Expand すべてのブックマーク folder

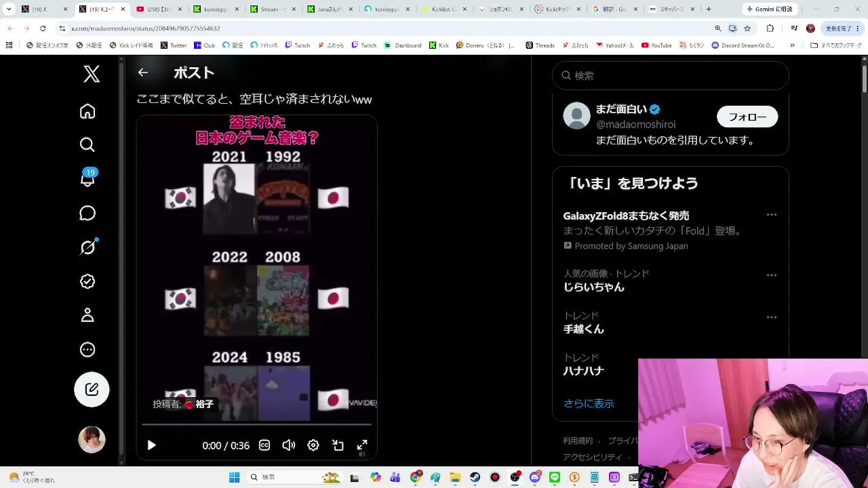[836, 45]
